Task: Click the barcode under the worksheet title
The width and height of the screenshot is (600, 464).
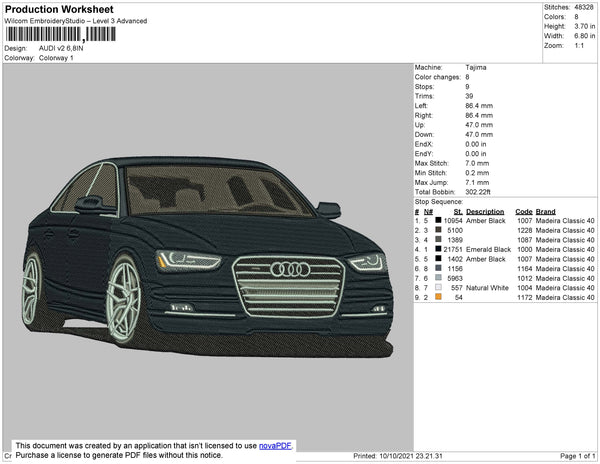Action: coord(60,34)
